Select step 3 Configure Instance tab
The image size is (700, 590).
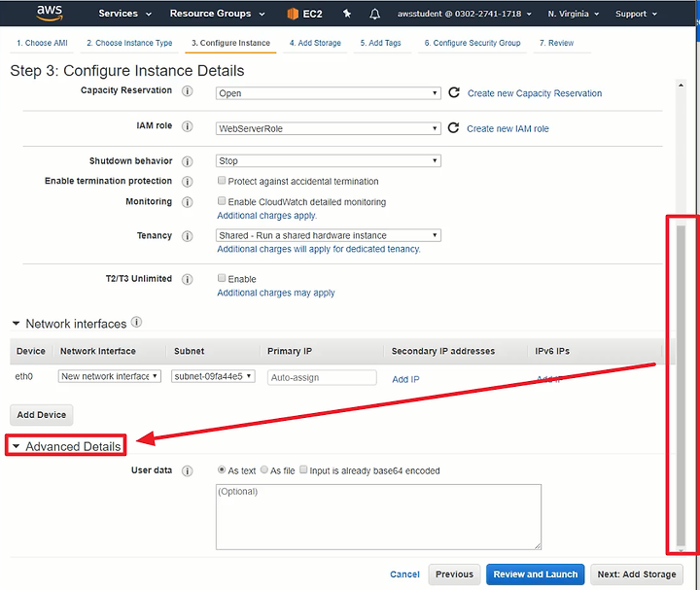(x=230, y=43)
